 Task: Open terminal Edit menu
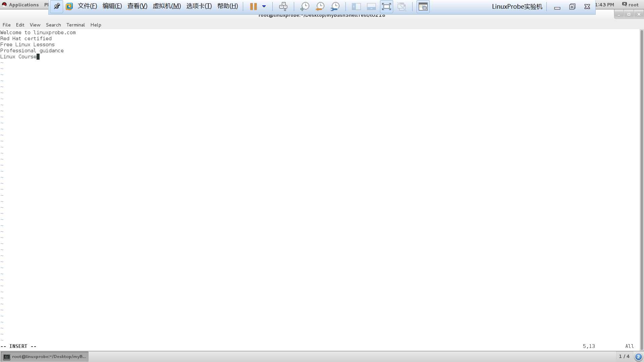[x=20, y=25]
